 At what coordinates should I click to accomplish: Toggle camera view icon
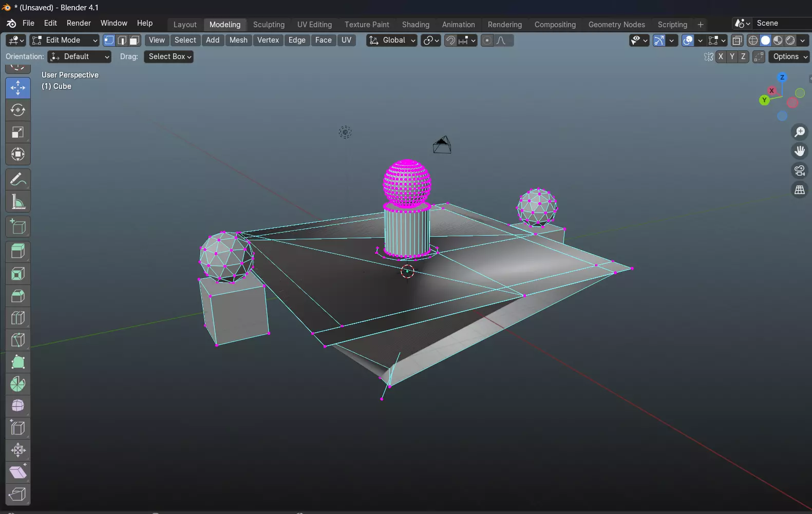(x=800, y=170)
